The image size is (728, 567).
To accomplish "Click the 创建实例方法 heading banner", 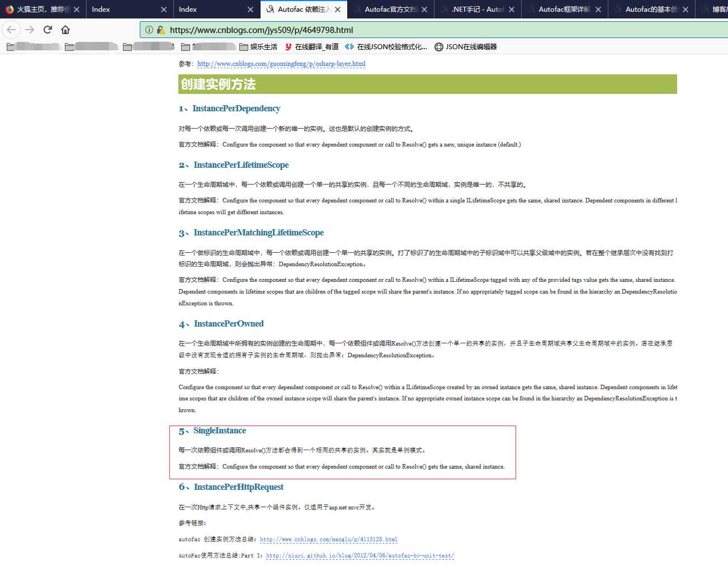I will (428, 84).
